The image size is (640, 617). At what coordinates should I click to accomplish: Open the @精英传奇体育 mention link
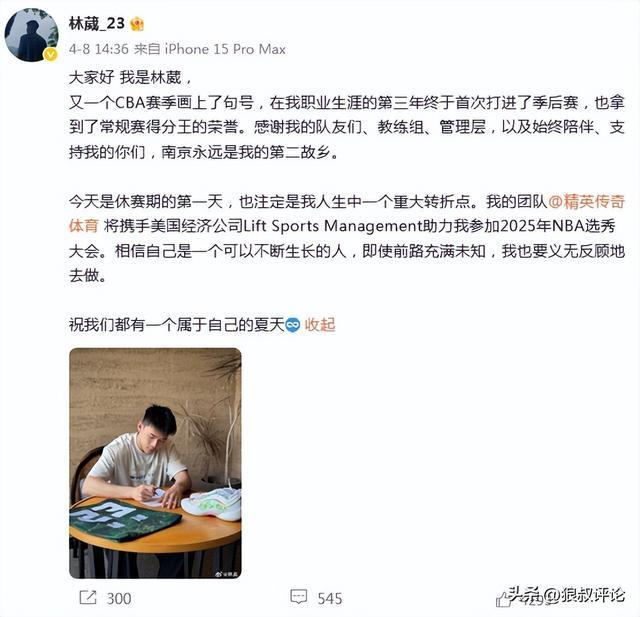point(586,202)
